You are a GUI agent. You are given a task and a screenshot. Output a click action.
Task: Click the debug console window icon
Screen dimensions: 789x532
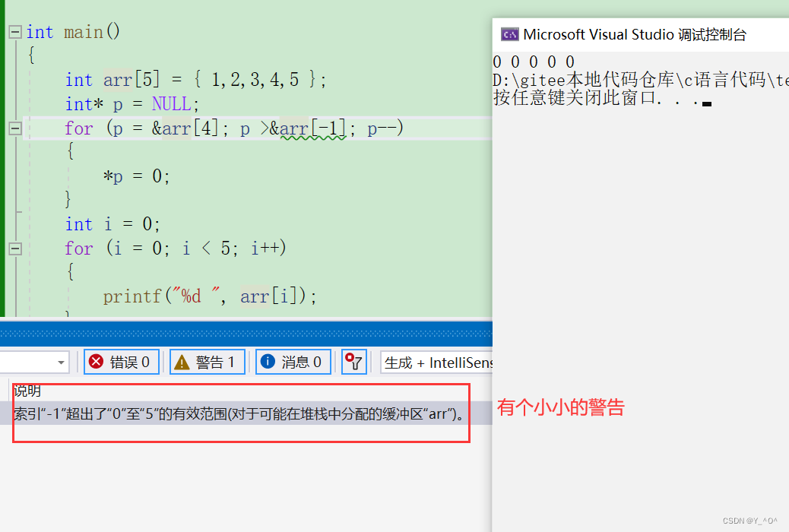[510, 34]
